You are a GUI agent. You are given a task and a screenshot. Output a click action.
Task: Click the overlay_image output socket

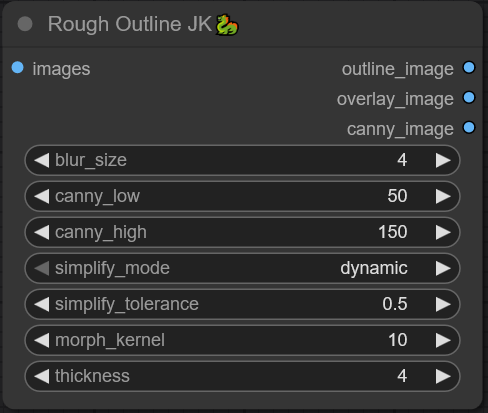point(469,97)
